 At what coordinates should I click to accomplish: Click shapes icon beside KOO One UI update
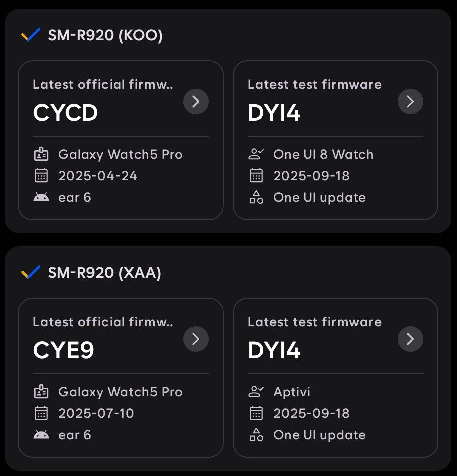point(256,197)
